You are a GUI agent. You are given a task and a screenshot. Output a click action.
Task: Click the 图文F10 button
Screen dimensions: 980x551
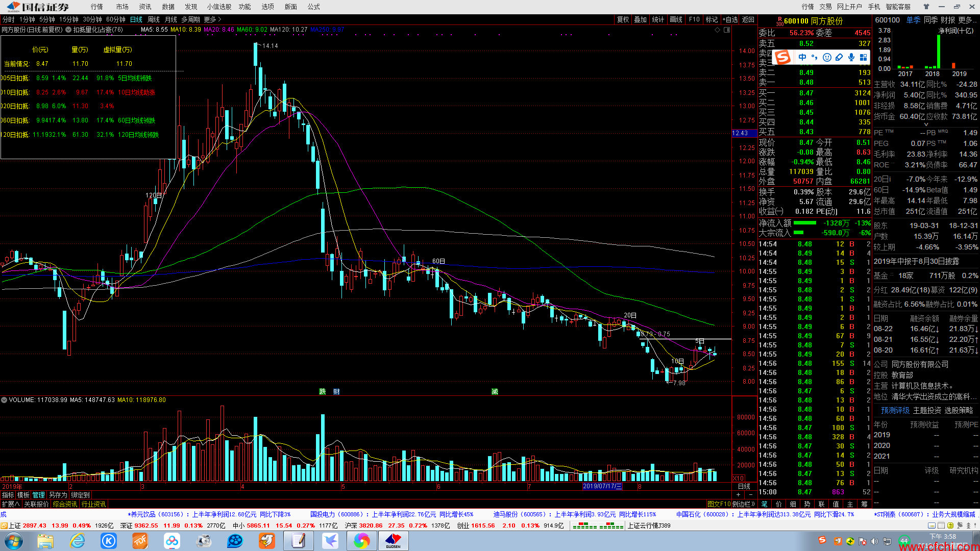[719, 504]
